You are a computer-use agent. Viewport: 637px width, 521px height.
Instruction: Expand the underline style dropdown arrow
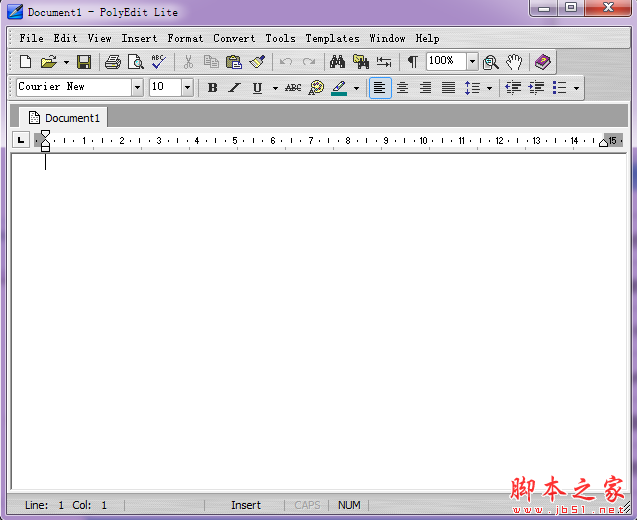click(x=275, y=88)
